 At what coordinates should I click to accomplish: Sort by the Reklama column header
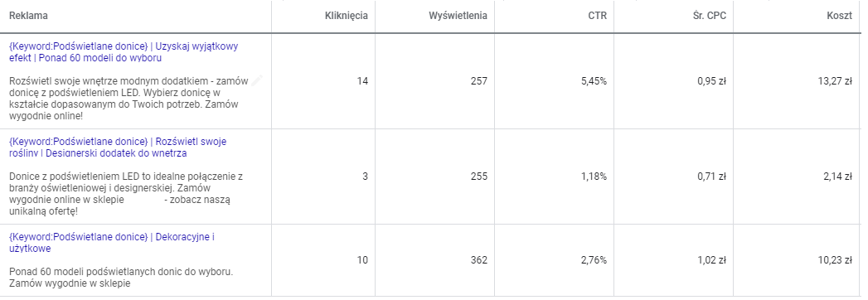point(28,16)
